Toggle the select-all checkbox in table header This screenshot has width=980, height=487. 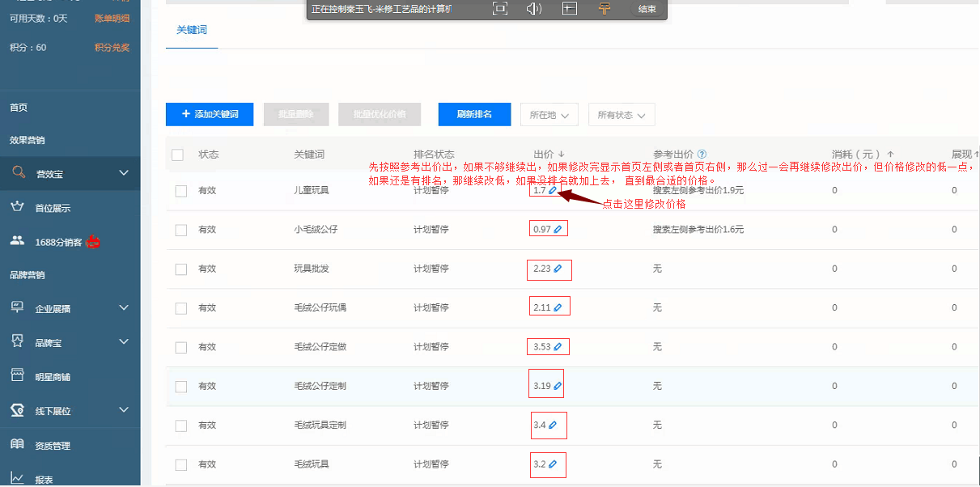[178, 155]
